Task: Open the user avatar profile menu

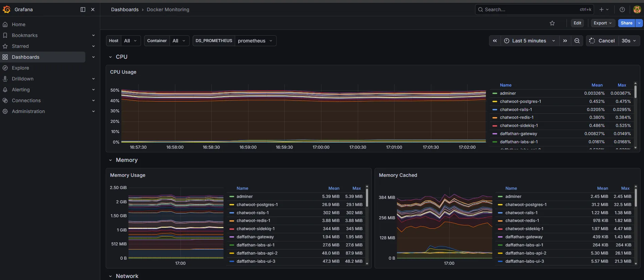Action: [637, 10]
